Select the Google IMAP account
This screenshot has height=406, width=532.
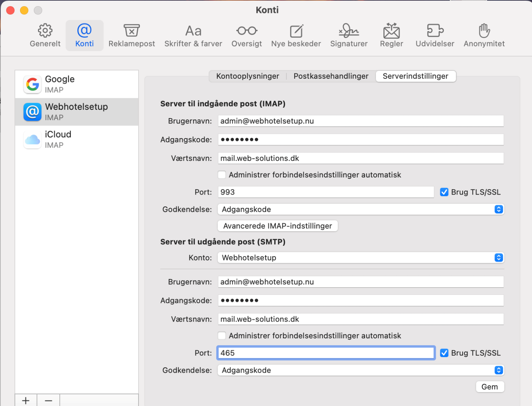(x=77, y=84)
